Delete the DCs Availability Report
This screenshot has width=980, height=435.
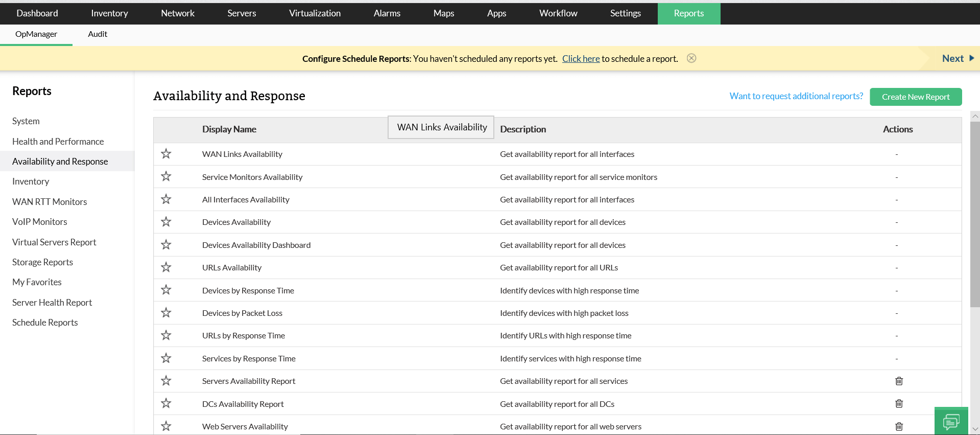899,404
